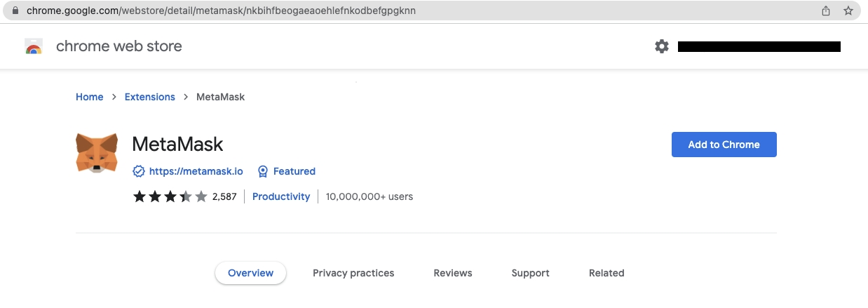Click the Featured ribbon badge icon
868x308 pixels.
click(263, 171)
